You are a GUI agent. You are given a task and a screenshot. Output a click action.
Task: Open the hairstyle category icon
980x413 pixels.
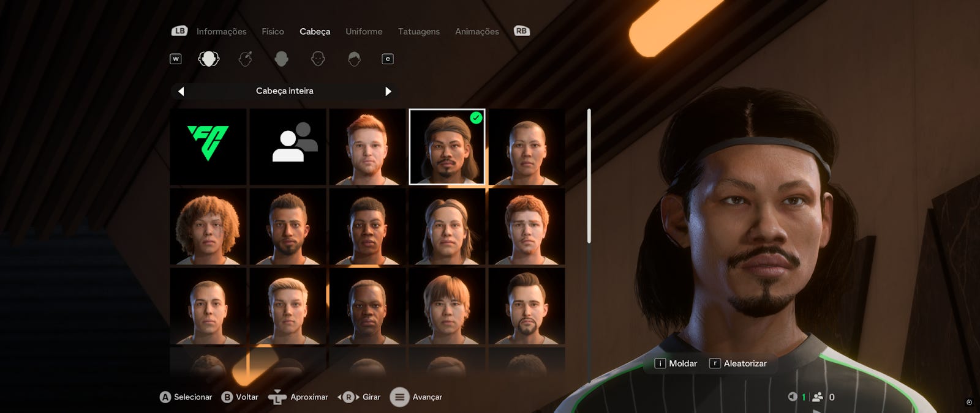point(354,59)
